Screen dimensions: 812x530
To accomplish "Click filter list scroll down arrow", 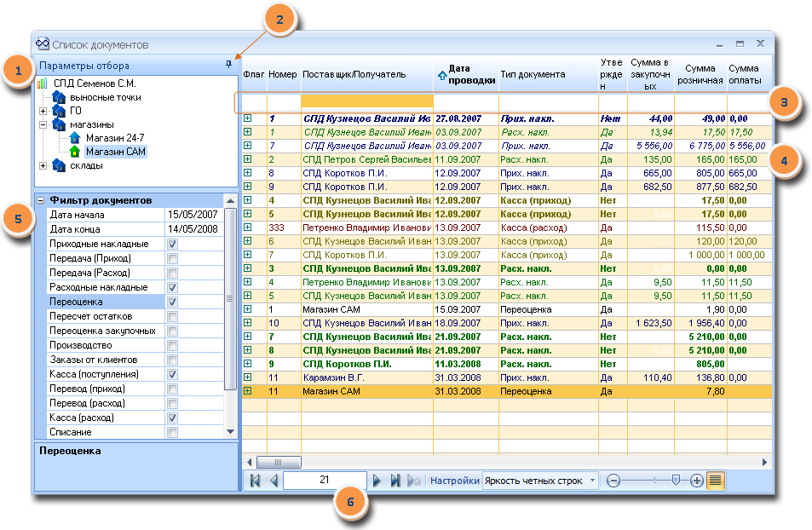I will tap(230, 431).
